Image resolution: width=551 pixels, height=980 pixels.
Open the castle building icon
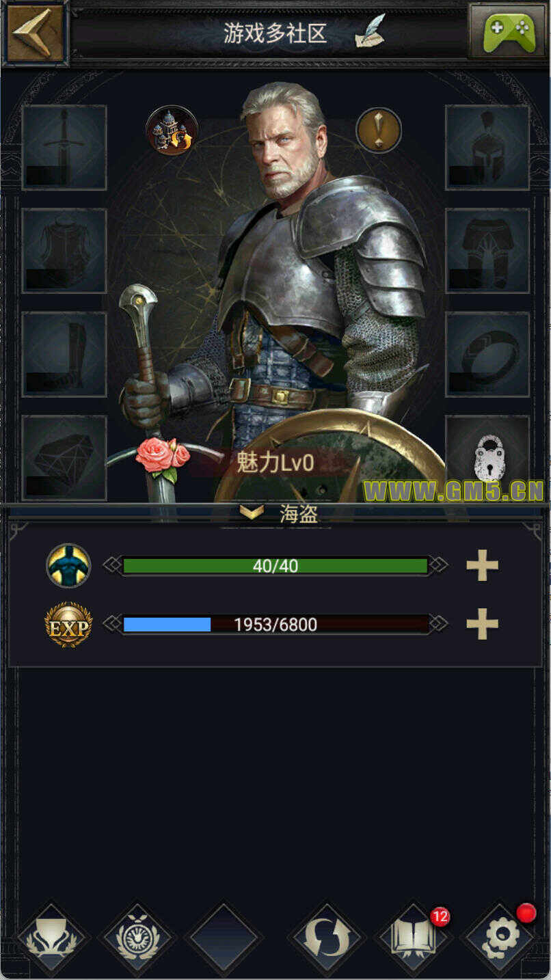[172, 130]
